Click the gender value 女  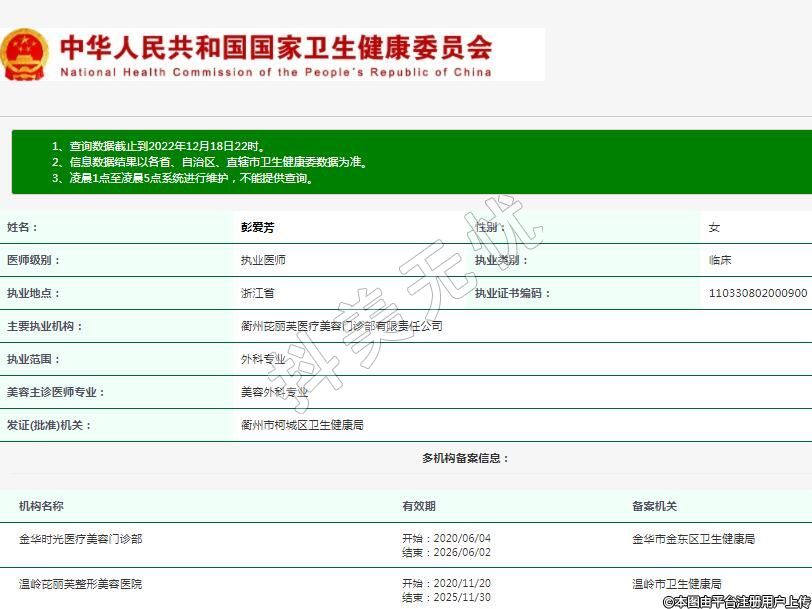click(714, 227)
